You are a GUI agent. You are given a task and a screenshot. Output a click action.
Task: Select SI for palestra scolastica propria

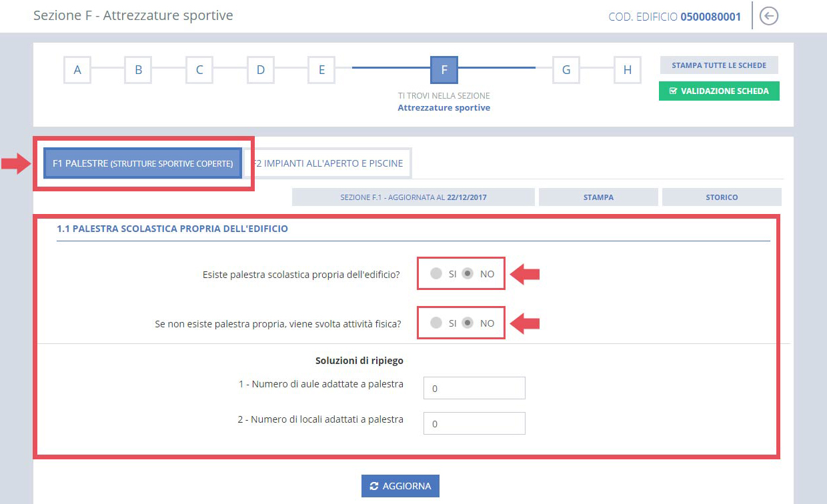[436, 273]
